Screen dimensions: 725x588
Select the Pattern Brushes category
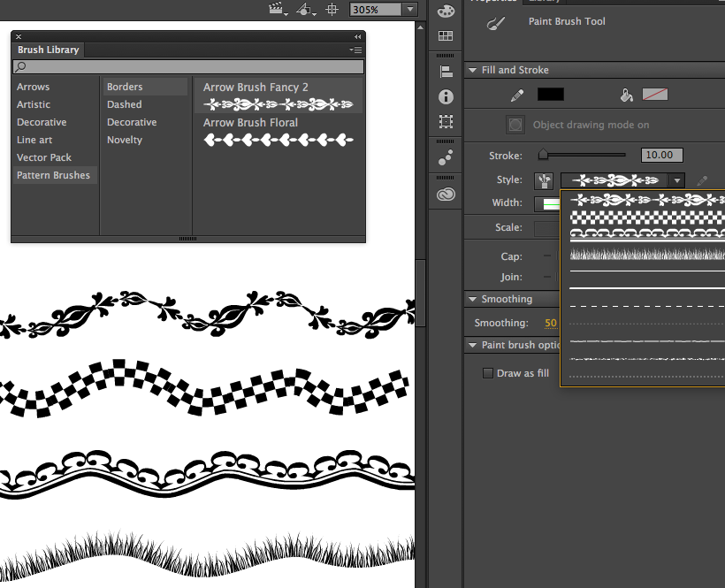[53, 175]
